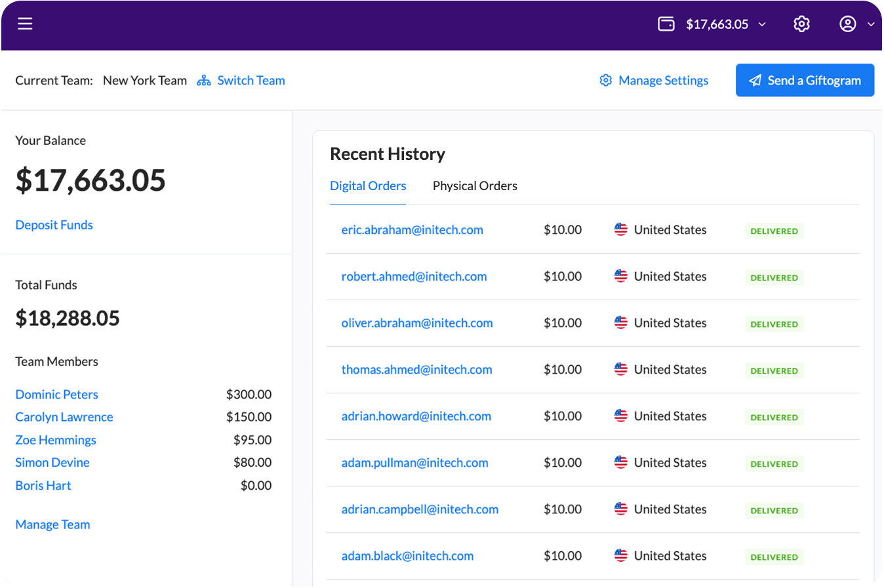
Task: Click the user profile avatar icon
Action: (x=848, y=24)
